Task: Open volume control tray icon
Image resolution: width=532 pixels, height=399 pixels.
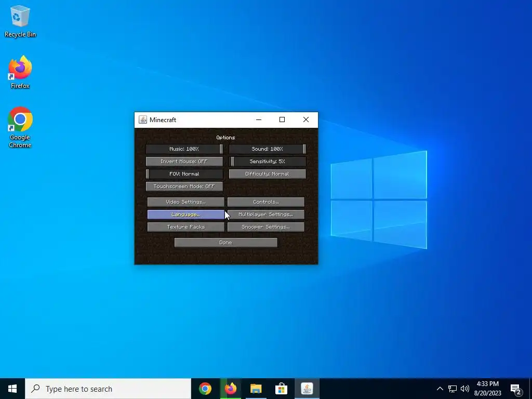Action: click(465, 389)
